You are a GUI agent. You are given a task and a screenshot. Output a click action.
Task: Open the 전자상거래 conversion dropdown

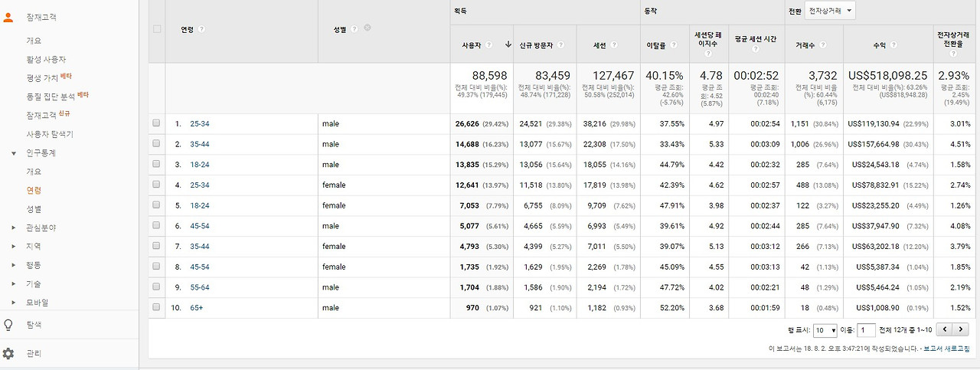coord(831,10)
